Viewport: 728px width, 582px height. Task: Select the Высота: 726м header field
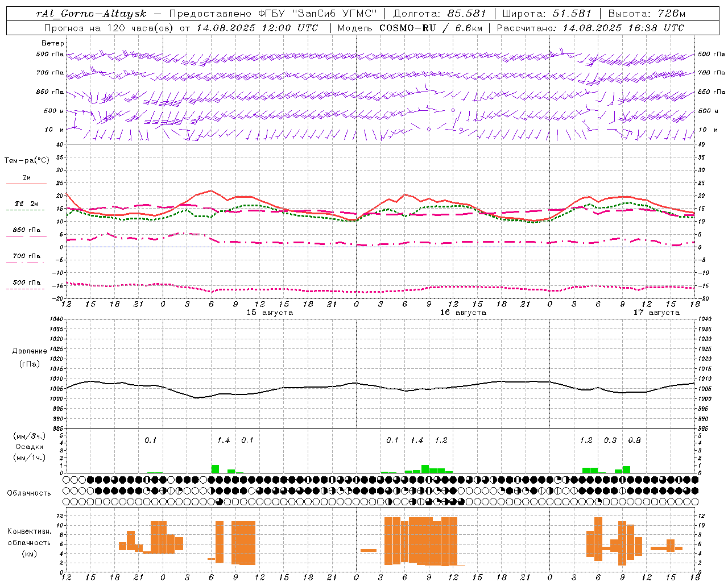coord(647,14)
